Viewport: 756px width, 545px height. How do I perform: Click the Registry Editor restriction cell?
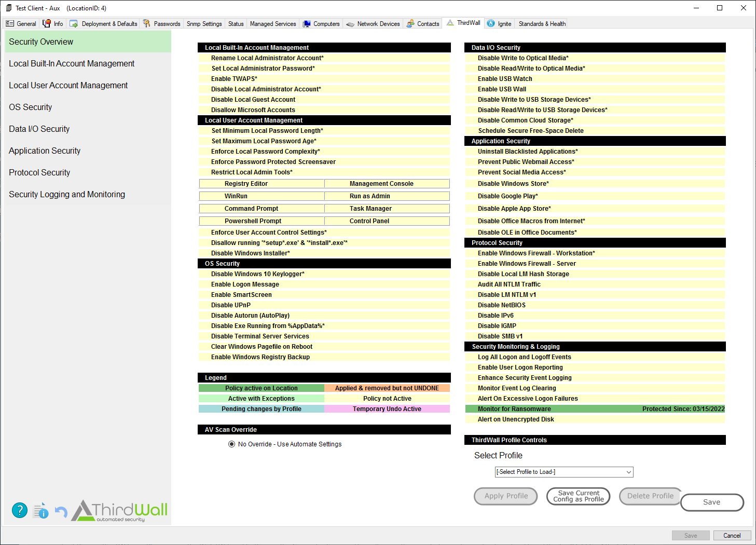click(x=262, y=184)
